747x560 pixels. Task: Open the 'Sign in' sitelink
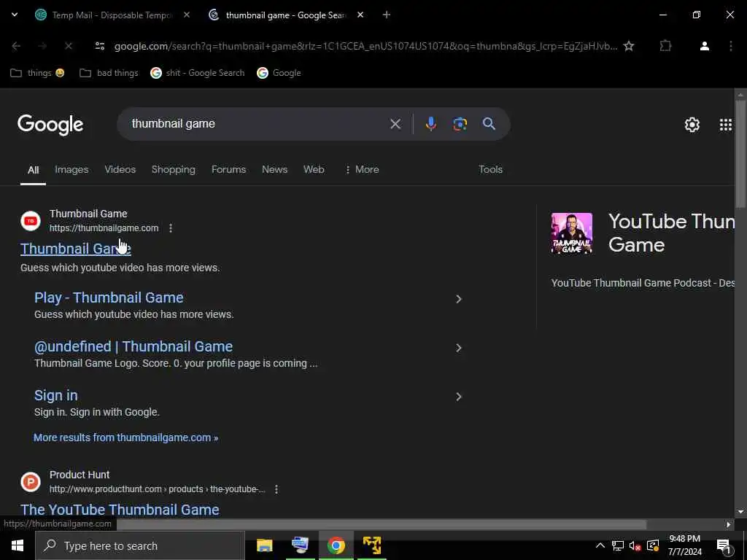click(55, 396)
